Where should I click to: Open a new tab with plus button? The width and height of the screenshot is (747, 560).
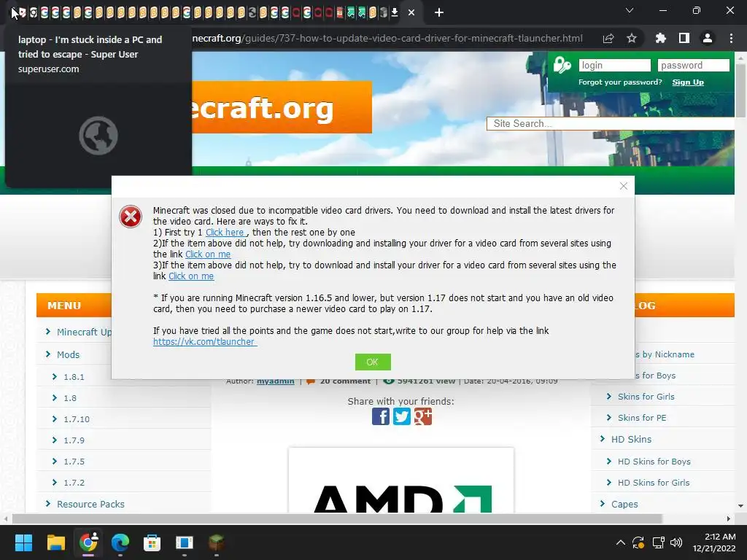(x=439, y=12)
